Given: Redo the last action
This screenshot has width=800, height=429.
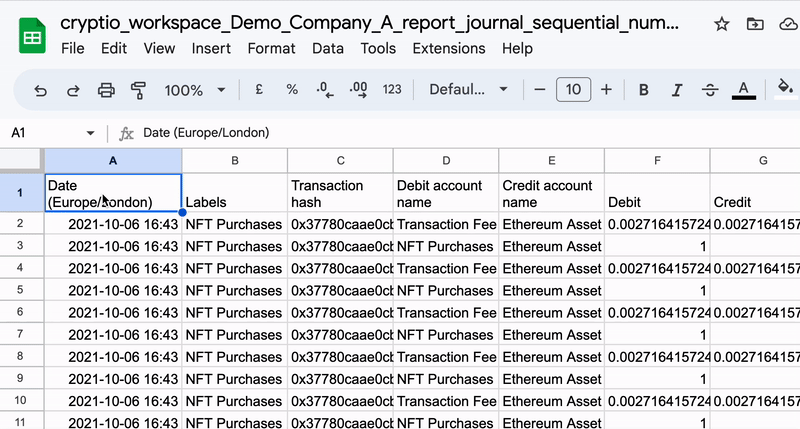Looking at the screenshot, I should (x=73, y=90).
